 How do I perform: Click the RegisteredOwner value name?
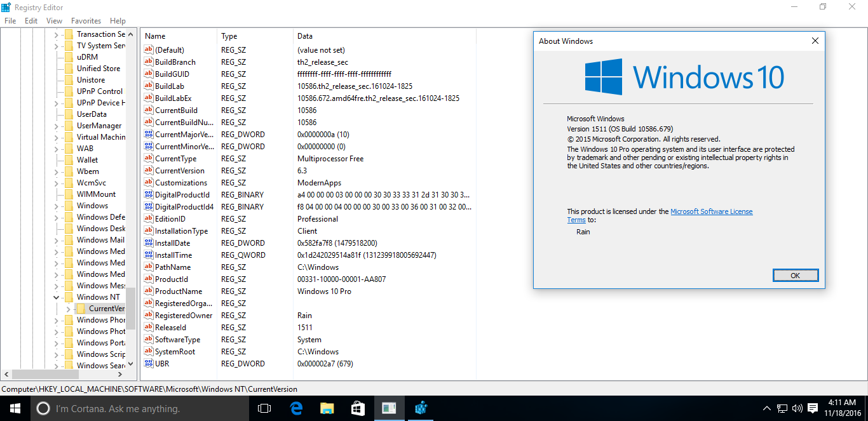pos(184,316)
